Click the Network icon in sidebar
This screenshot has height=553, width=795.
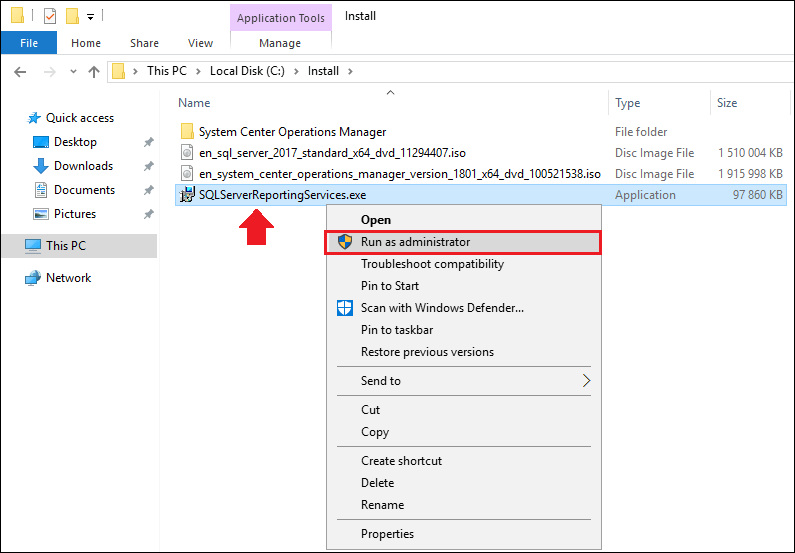pos(33,278)
